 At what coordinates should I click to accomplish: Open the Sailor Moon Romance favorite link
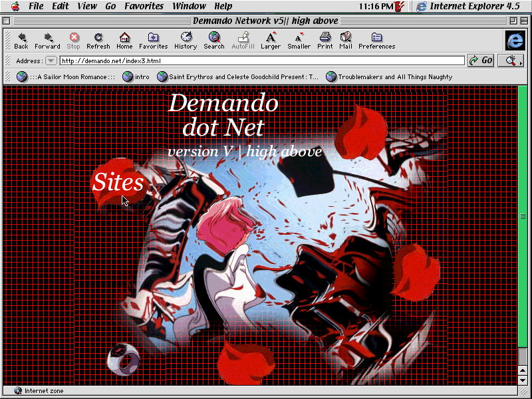coord(66,77)
